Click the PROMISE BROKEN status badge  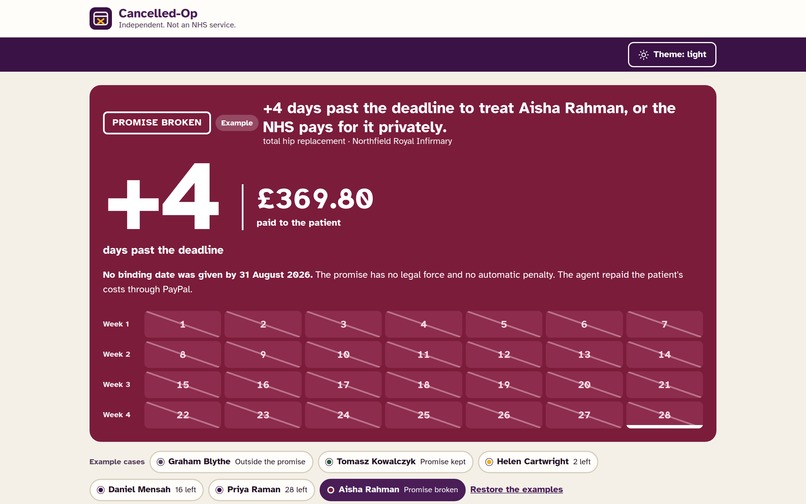157,123
